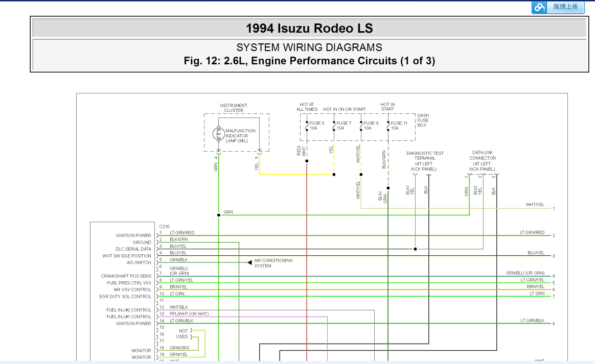
Task: Select the 'EGR DUTY SOL CONTROL' description
Action: tap(125, 297)
